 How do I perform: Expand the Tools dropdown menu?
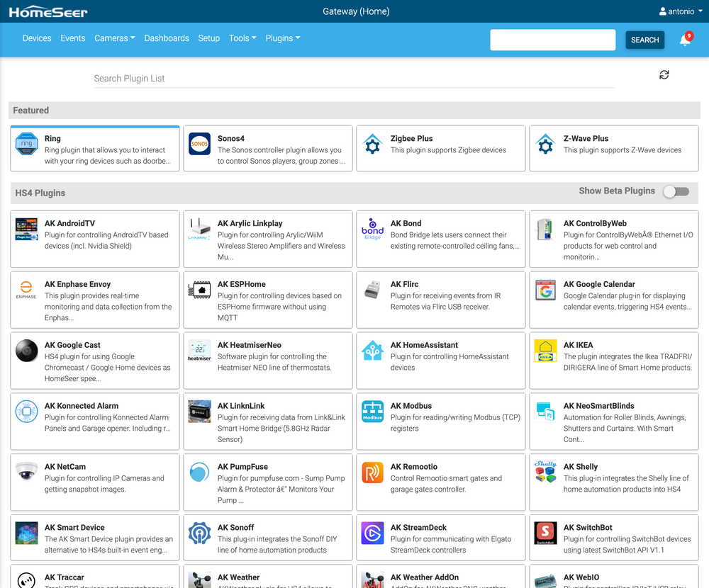pyautogui.click(x=242, y=38)
